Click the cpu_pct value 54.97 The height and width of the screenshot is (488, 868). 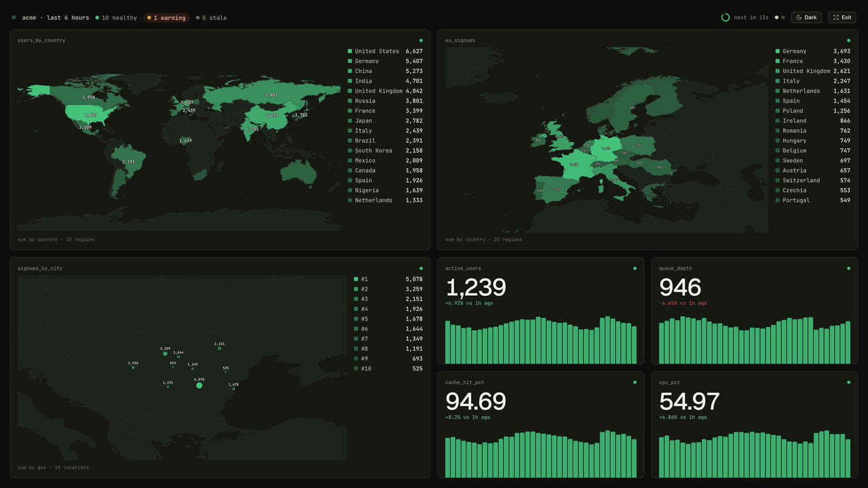[x=690, y=401]
